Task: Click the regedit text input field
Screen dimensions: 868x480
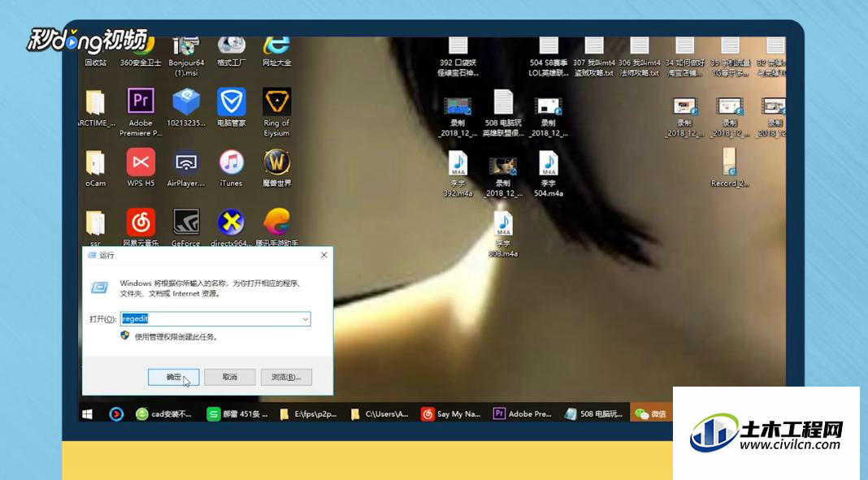Action: (215, 319)
